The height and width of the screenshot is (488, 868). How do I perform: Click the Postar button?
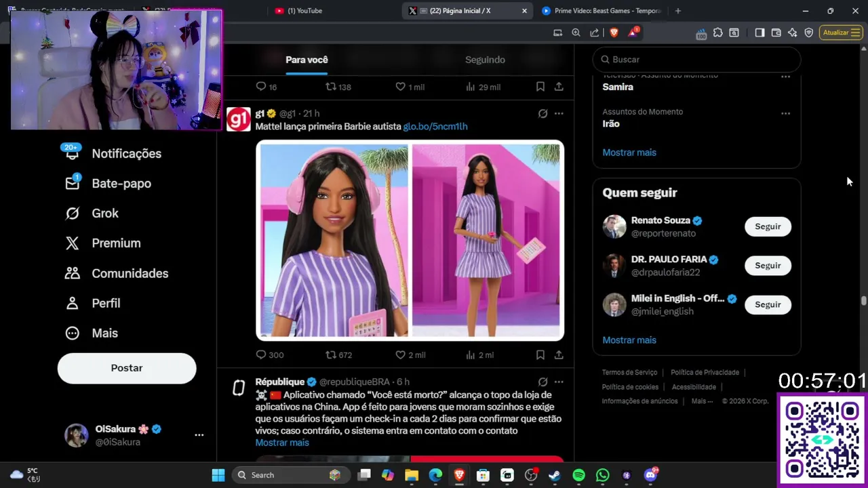coord(127,368)
